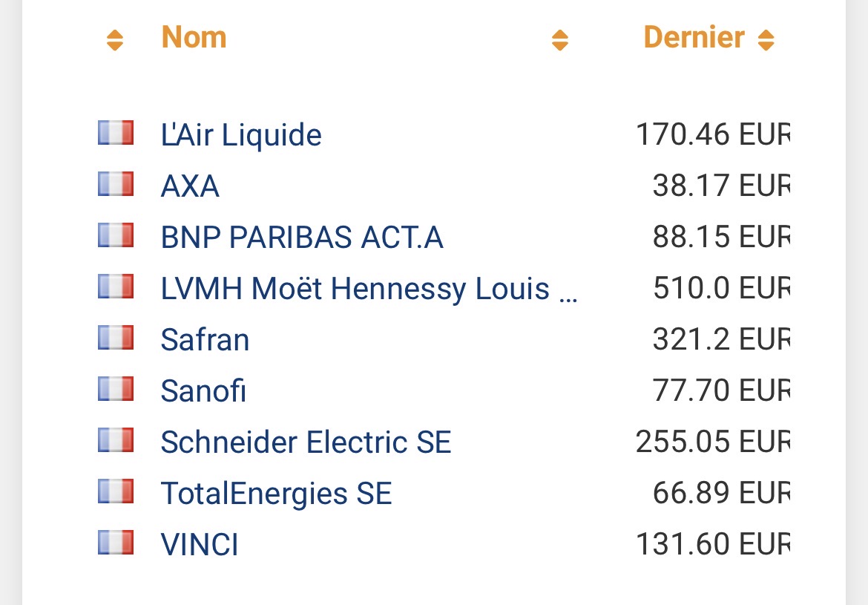The height and width of the screenshot is (605, 868).
Task: Click the flag icon next to VINCI
Action: coord(116,543)
